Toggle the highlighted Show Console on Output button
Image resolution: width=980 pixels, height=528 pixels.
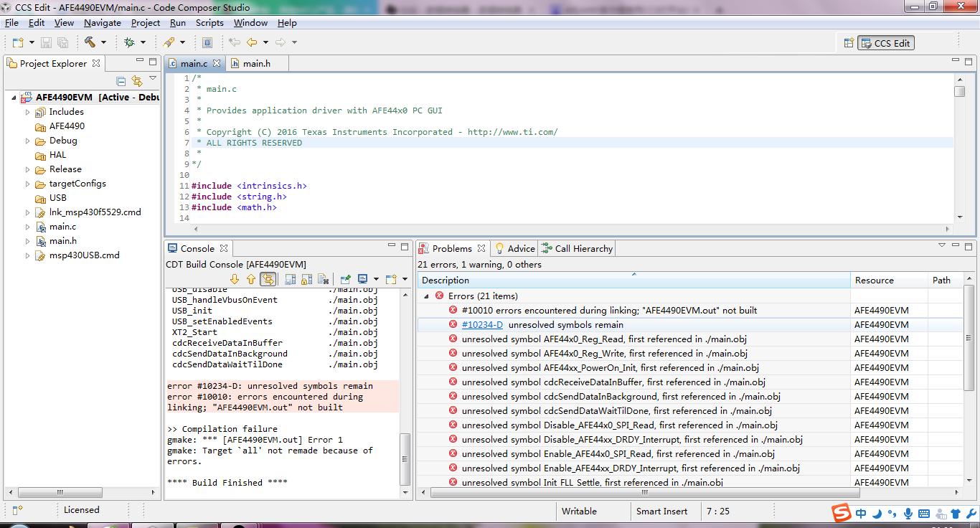(268, 279)
